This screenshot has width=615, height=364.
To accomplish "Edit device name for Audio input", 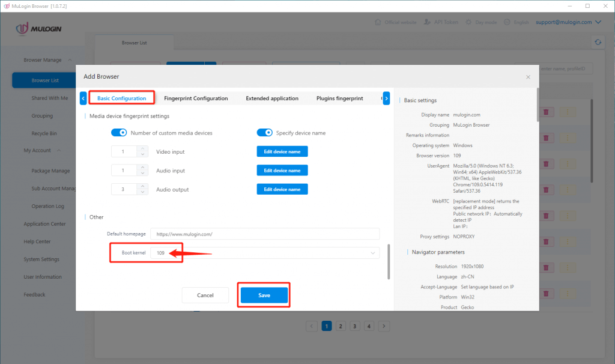I will coord(282,170).
